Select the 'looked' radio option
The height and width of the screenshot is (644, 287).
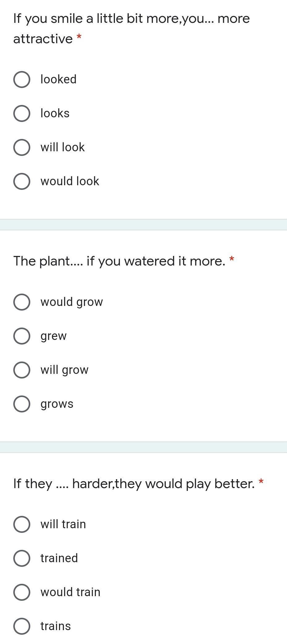coord(22,79)
